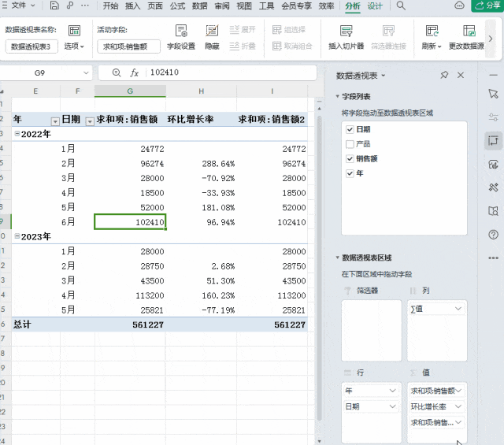
Task: Expand the ribbon overflow arrow at the right
Action: point(491,39)
